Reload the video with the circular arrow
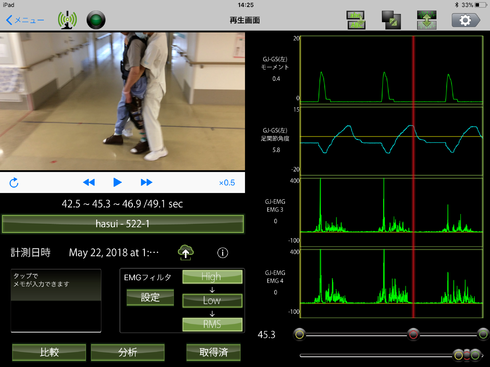 (14, 183)
